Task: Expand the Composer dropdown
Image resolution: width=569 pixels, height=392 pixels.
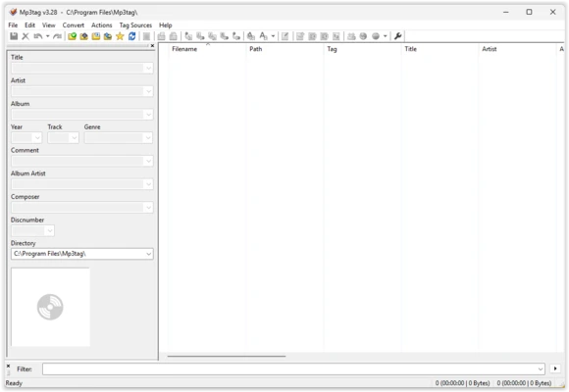Action: click(x=148, y=208)
